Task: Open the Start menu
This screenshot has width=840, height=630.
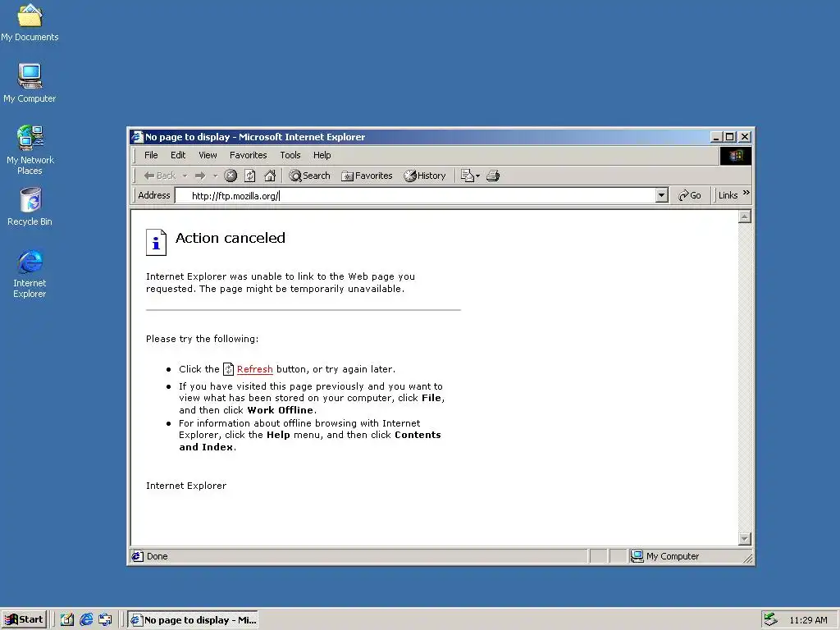Action: click(24, 620)
